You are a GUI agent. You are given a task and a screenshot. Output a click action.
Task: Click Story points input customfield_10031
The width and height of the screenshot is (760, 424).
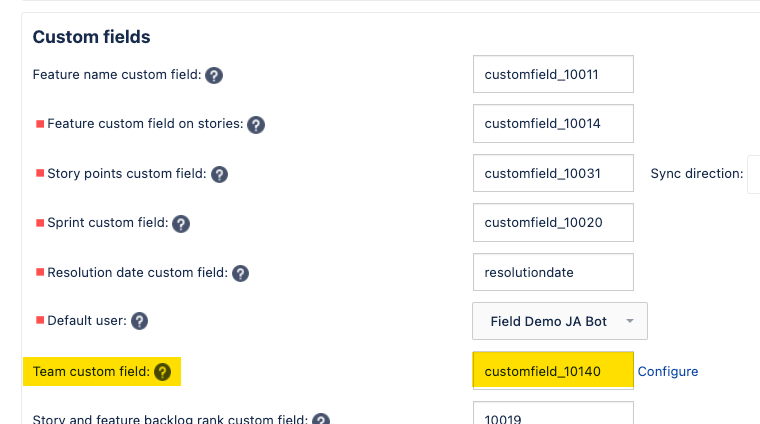point(553,173)
